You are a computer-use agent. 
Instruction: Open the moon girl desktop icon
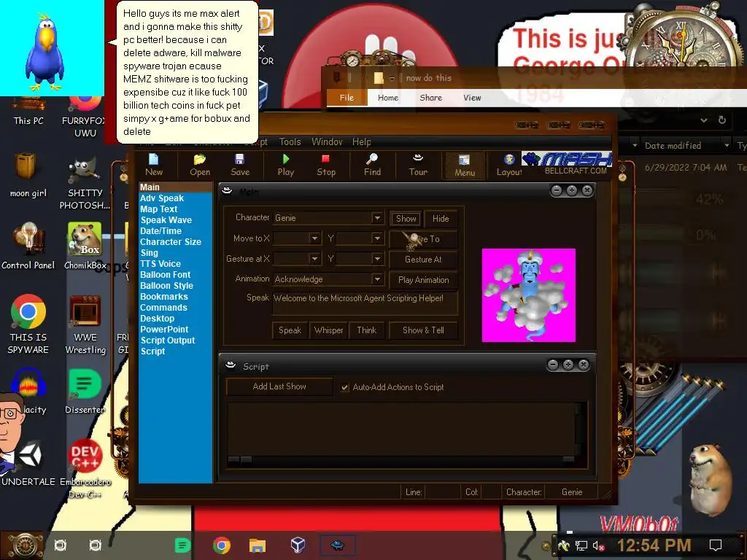click(x=28, y=175)
